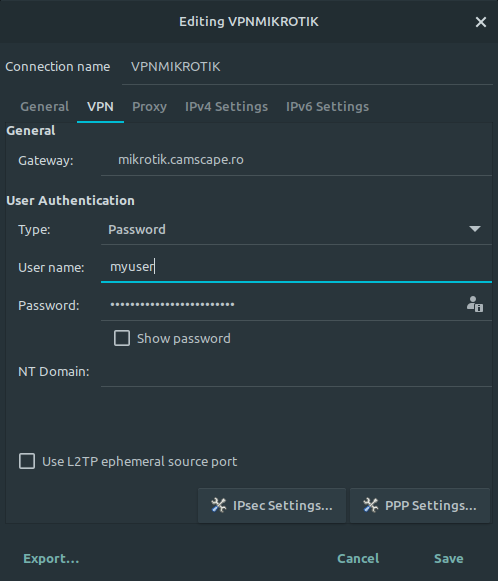This screenshot has height=581, width=498.
Task: Click the tools icon on PPP Settings
Action: pos(371,505)
